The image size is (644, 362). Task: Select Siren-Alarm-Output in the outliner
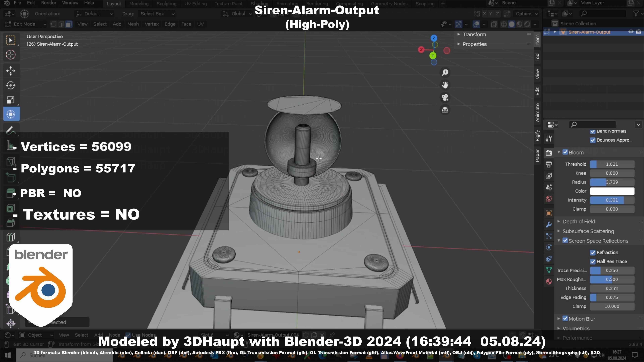coord(589,32)
